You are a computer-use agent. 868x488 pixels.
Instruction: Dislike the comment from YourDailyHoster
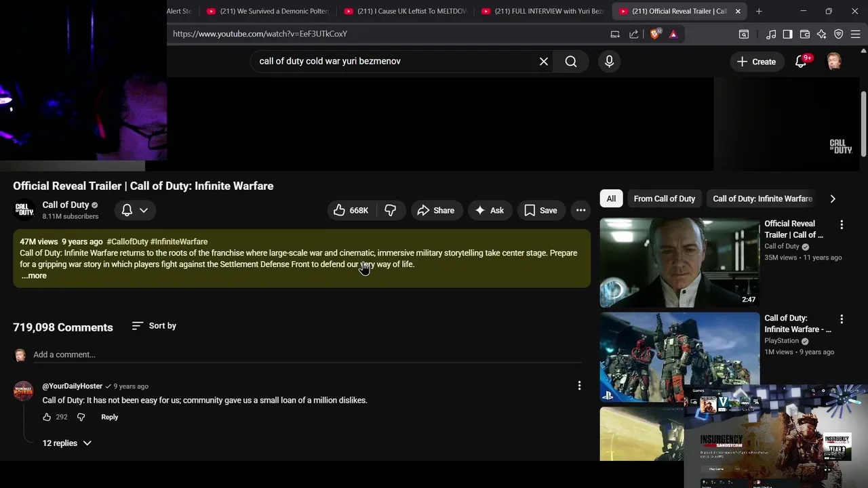coord(81,418)
